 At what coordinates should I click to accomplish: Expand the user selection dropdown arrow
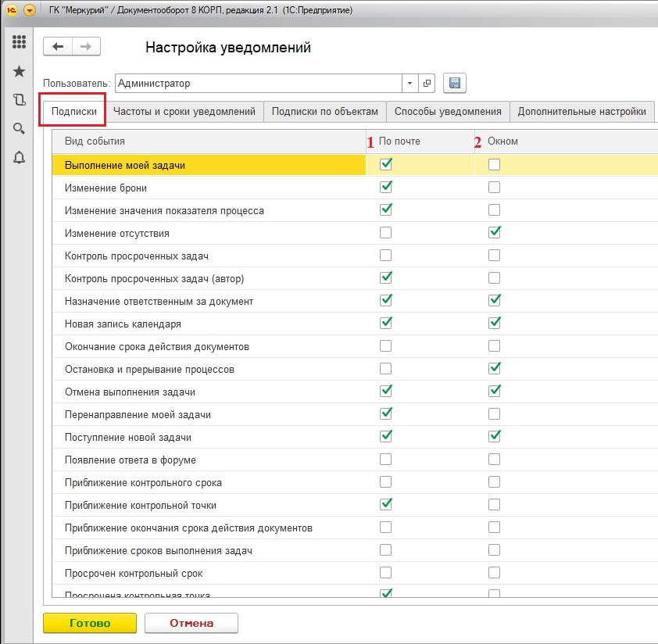coord(411,84)
